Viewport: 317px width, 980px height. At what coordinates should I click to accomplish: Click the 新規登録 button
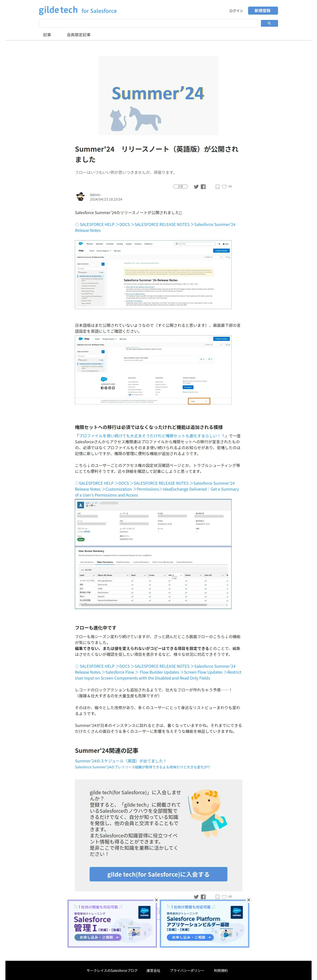point(263,11)
